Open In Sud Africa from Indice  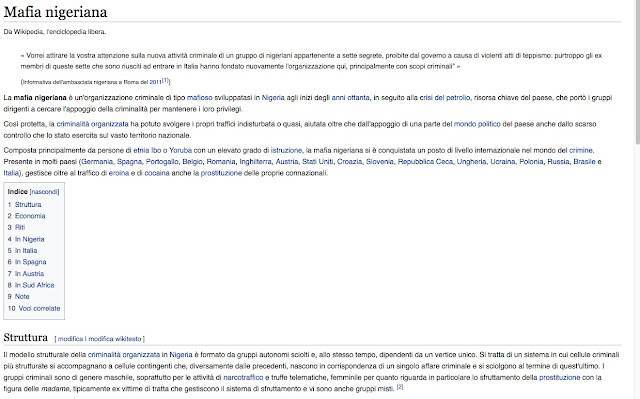point(35,286)
